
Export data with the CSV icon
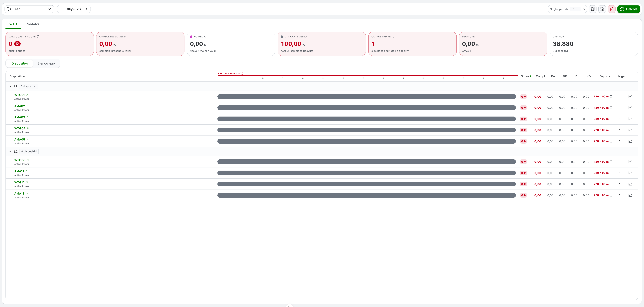[602, 9]
